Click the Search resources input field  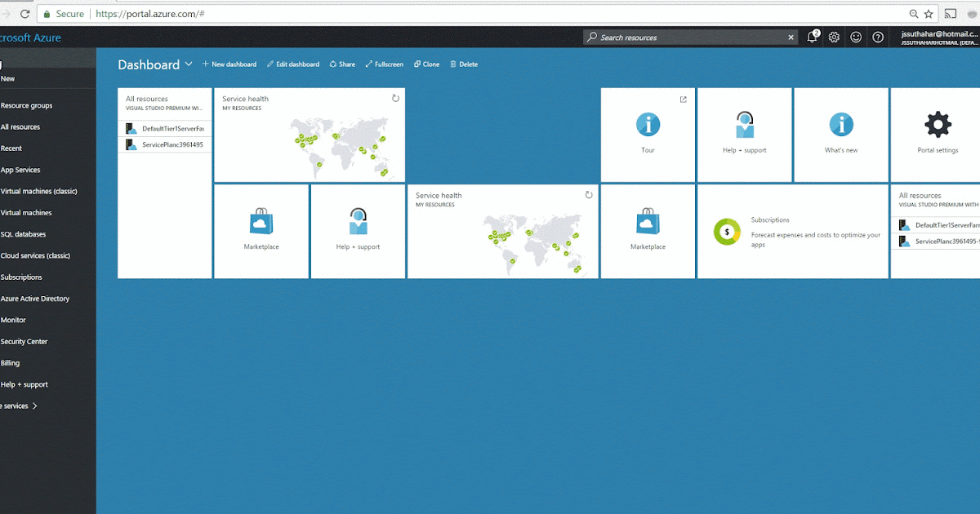click(x=686, y=37)
